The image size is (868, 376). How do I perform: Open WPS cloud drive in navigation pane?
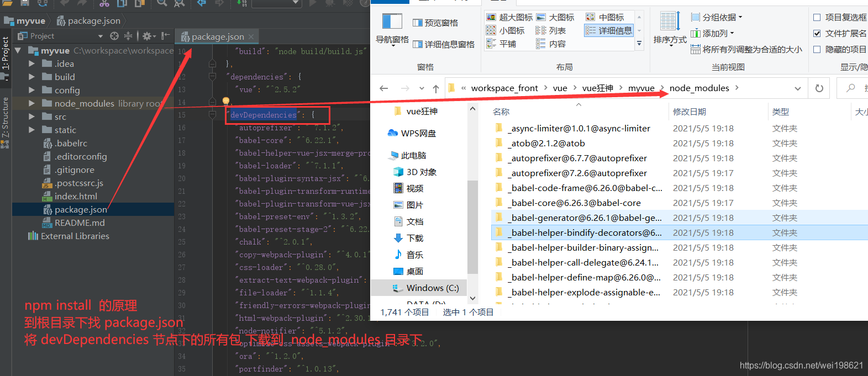pos(412,133)
